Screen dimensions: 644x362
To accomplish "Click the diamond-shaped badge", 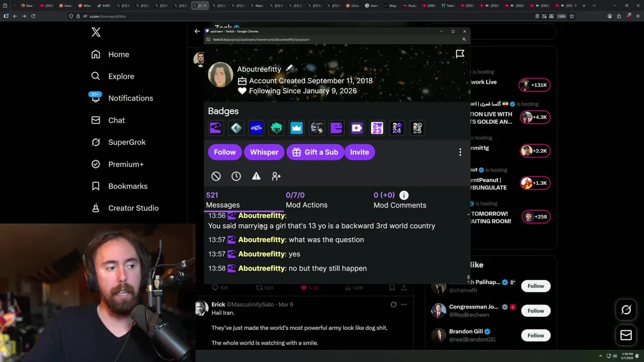I will (x=236, y=128).
